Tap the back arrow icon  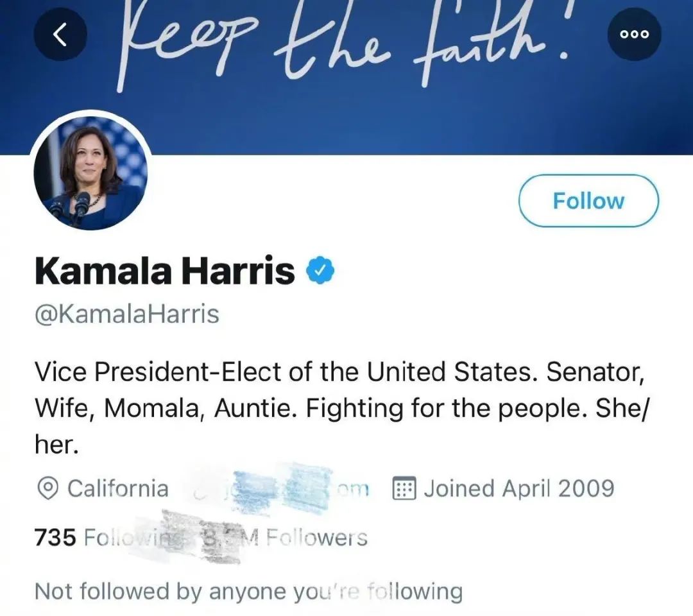60,35
